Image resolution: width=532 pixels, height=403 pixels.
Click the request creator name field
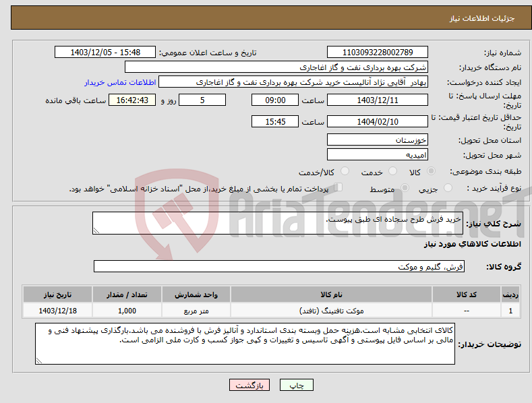coord(293,82)
